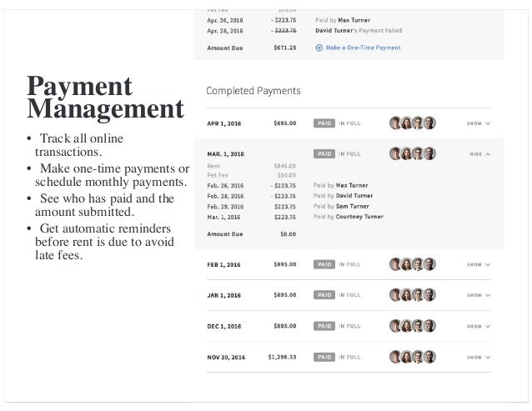Click the Payment Management title
The width and height of the screenshot is (532, 411).
[105, 98]
